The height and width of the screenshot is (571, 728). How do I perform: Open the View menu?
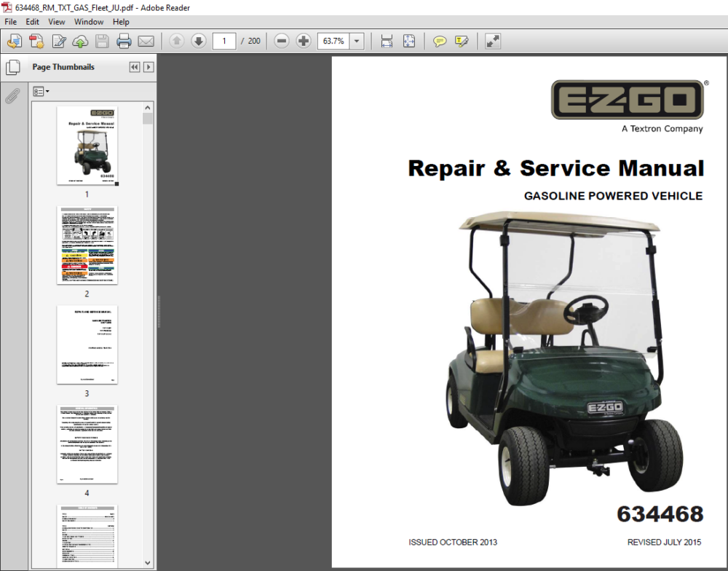[56, 22]
